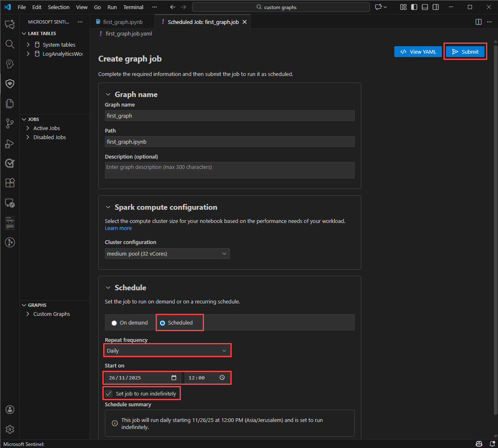Open the Search view in activity bar
The image size is (498, 448).
pyautogui.click(x=10, y=44)
